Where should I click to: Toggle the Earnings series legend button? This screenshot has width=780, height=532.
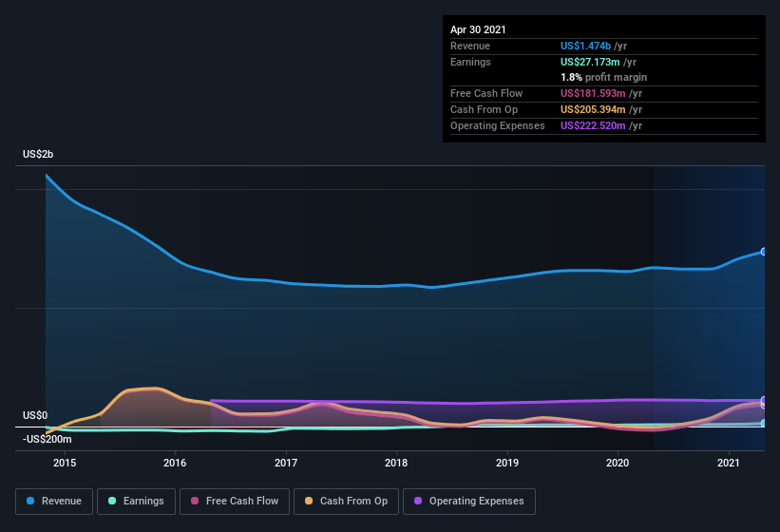136,502
